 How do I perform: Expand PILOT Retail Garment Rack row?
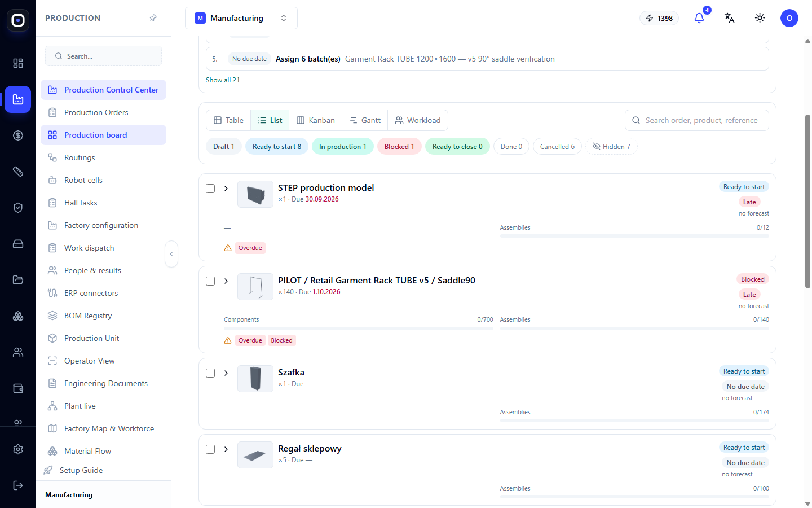coord(226,281)
